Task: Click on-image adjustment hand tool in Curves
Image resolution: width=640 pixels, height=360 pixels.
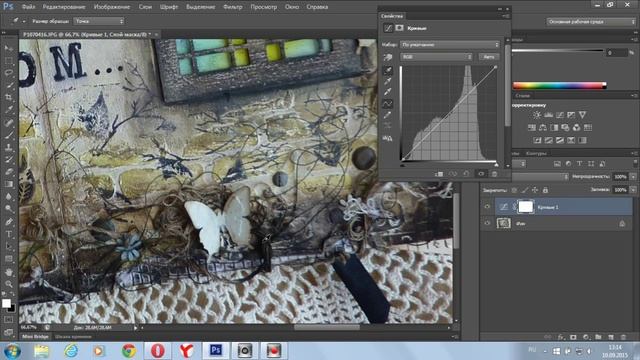Action: coord(388,57)
